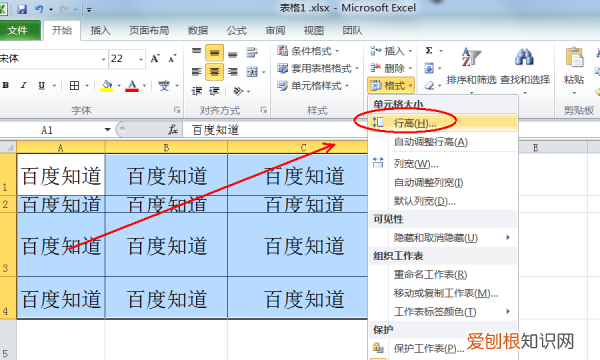The image size is (600, 360).
Task: Align text left
Action: pos(196,72)
